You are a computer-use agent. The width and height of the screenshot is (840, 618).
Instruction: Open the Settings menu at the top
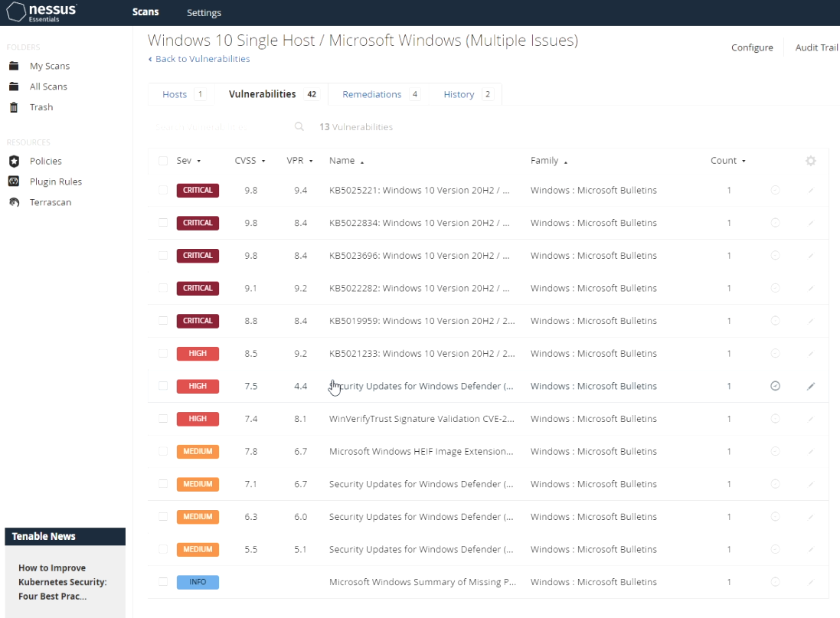coord(204,12)
